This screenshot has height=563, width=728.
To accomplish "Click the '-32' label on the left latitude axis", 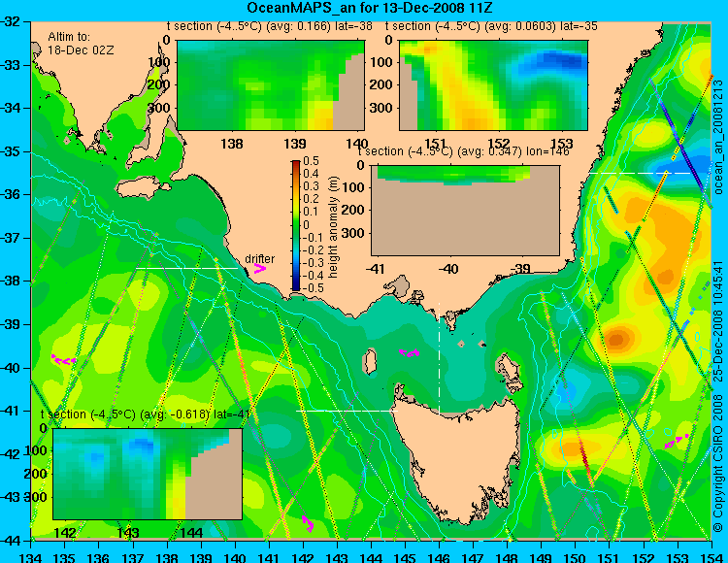I will point(11,21).
